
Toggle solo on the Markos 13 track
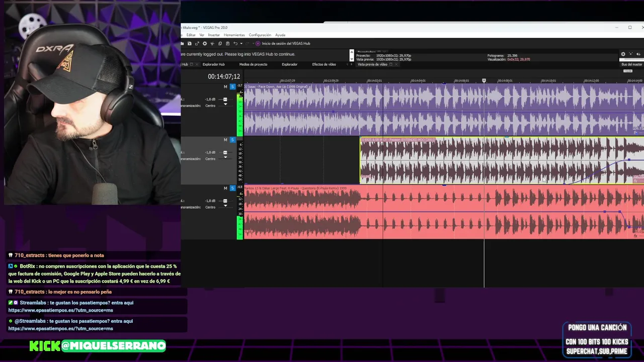(x=232, y=188)
